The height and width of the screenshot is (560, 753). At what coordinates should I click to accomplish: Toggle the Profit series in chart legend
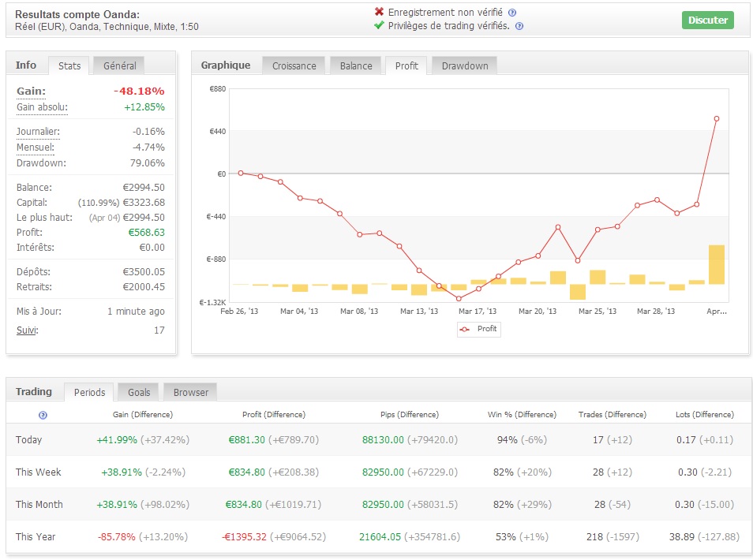click(478, 329)
